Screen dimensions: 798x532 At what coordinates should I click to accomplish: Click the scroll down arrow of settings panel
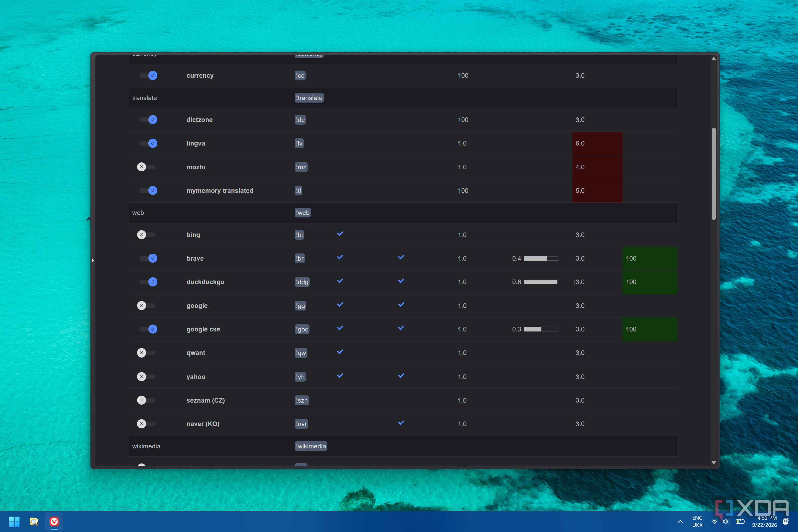tap(714, 462)
